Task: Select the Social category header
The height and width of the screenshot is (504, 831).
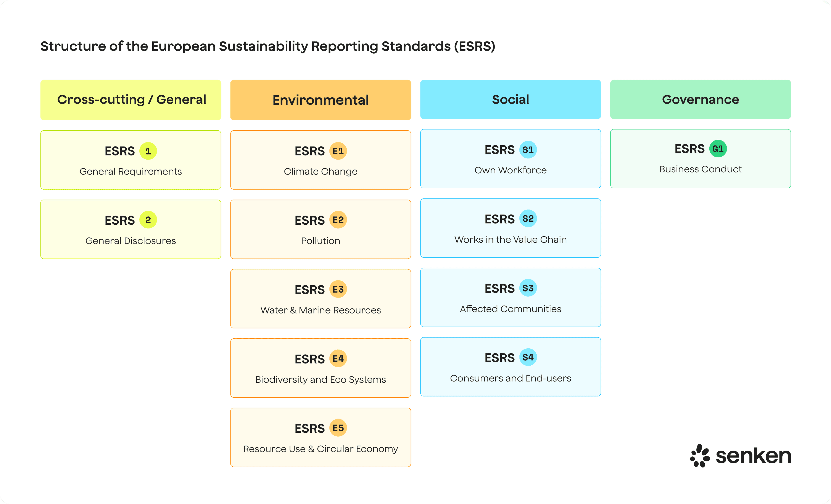Action: [x=511, y=99]
